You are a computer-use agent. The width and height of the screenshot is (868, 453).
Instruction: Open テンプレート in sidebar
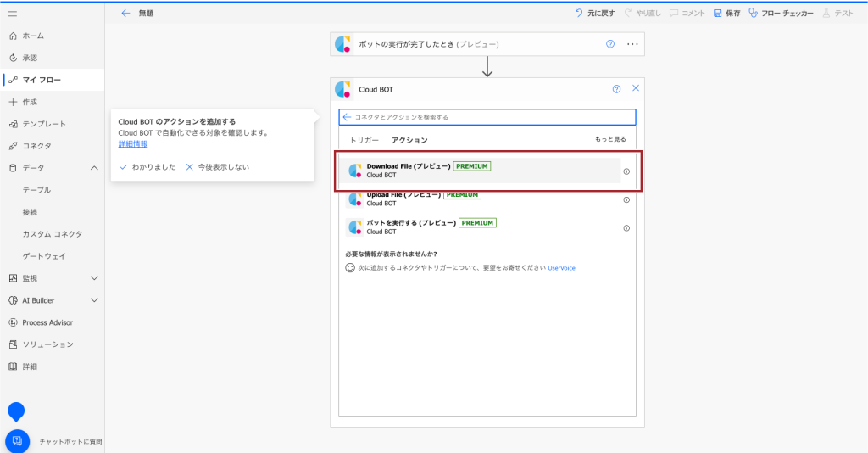coord(44,124)
